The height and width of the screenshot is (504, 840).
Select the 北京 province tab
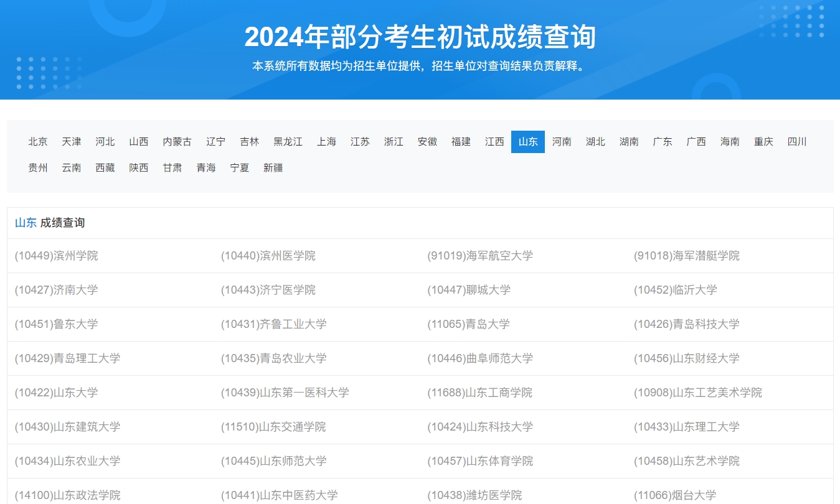pos(38,142)
